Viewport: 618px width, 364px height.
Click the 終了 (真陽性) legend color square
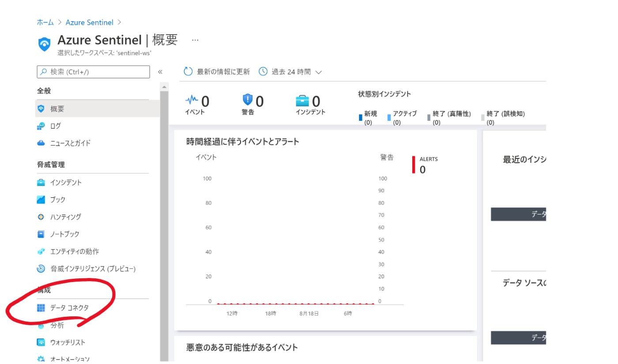coord(429,118)
